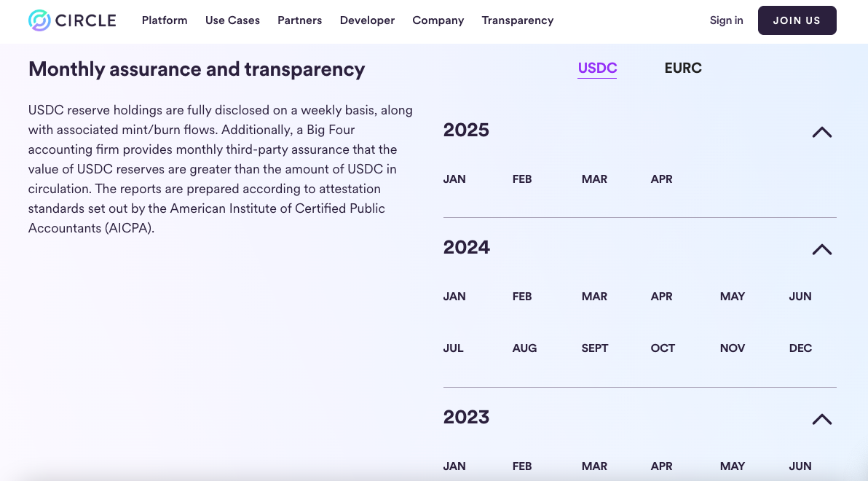868x481 pixels.
Task: Open the 2023 MAY report
Action: (733, 466)
